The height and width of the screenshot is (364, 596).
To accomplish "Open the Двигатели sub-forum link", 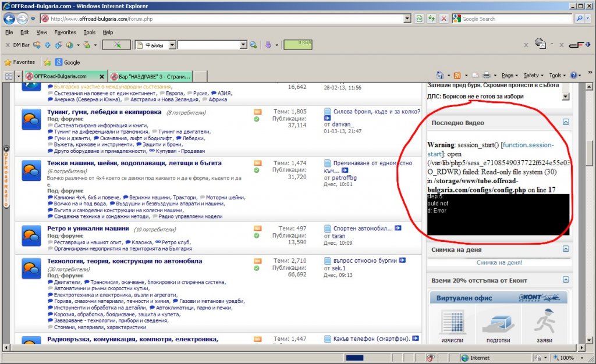I will (x=68, y=282).
